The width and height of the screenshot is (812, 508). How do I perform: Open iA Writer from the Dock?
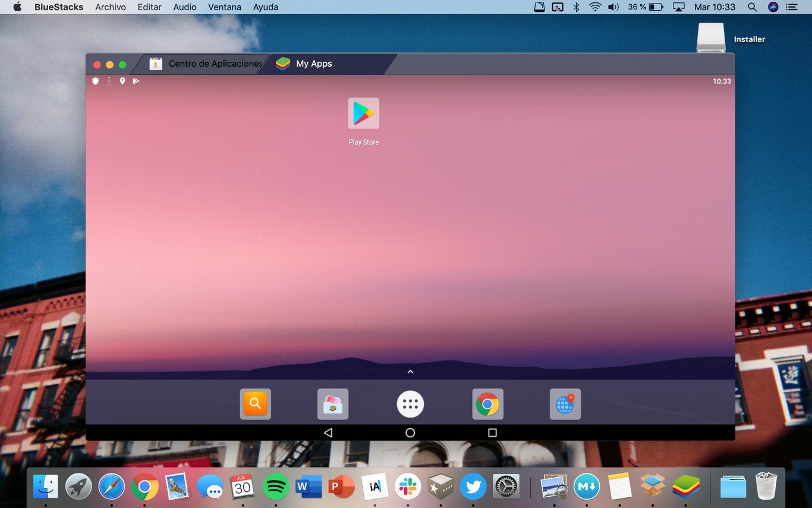coord(374,487)
